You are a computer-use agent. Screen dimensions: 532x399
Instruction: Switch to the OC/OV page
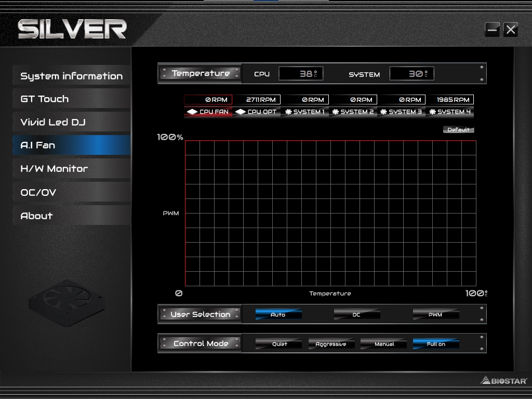(72, 192)
